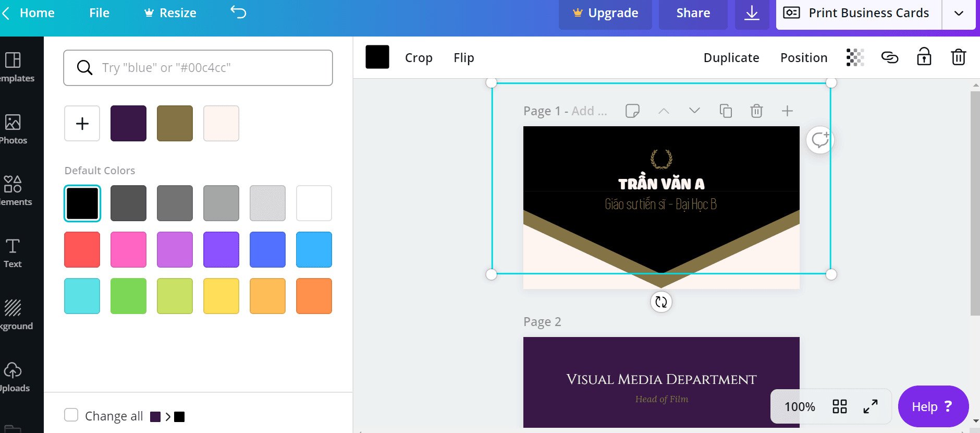Screen dimensions: 980x433
Task: Click the Page 2 purple card thumbnail
Action: click(661, 382)
